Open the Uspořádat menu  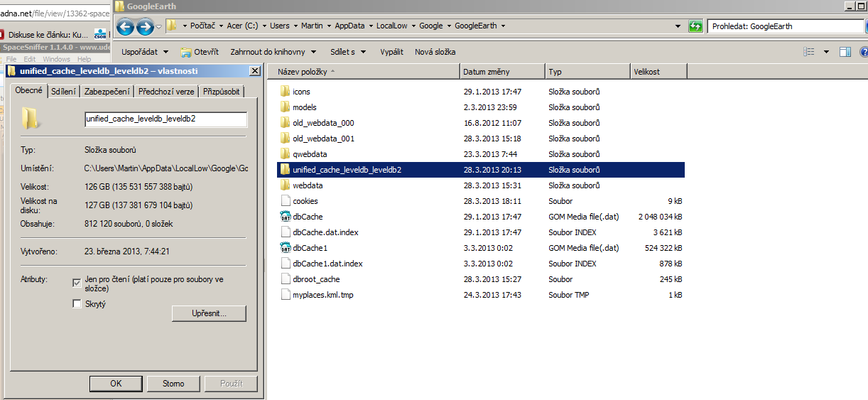(x=145, y=52)
